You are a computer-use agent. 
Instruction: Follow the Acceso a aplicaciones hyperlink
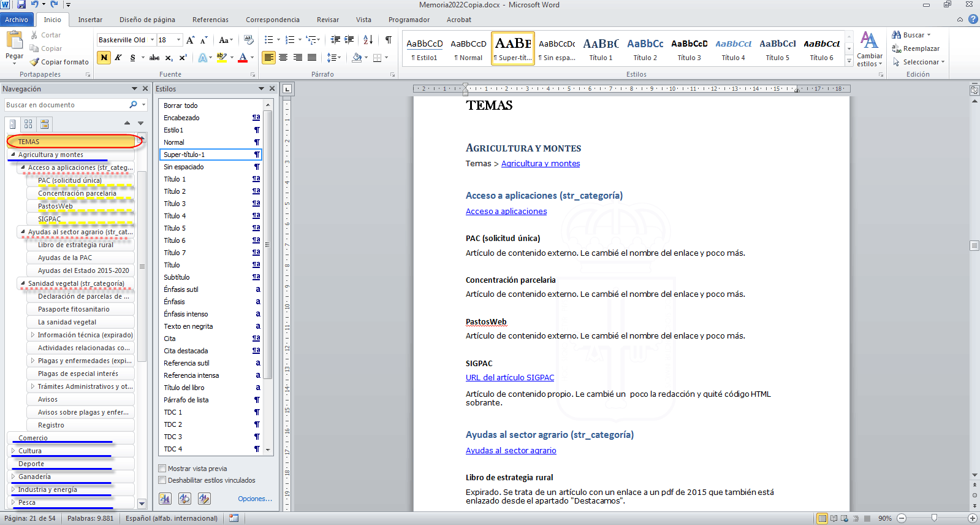506,212
